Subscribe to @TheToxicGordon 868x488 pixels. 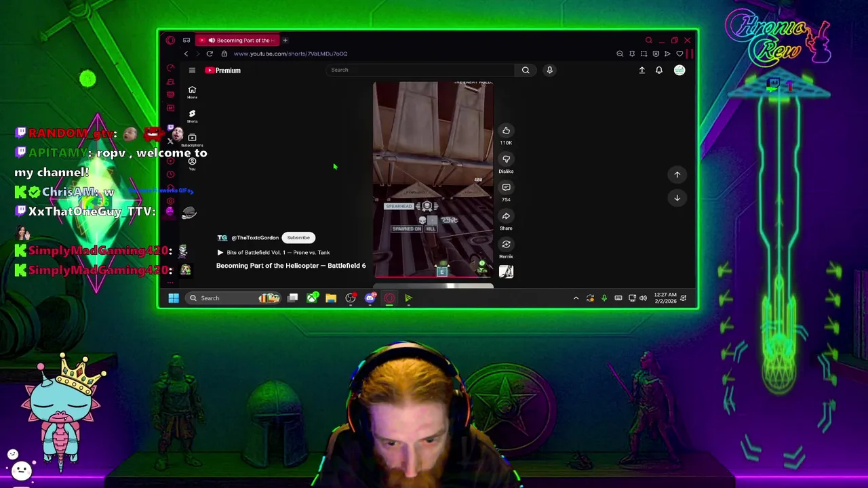pyautogui.click(x=298, y=238)
